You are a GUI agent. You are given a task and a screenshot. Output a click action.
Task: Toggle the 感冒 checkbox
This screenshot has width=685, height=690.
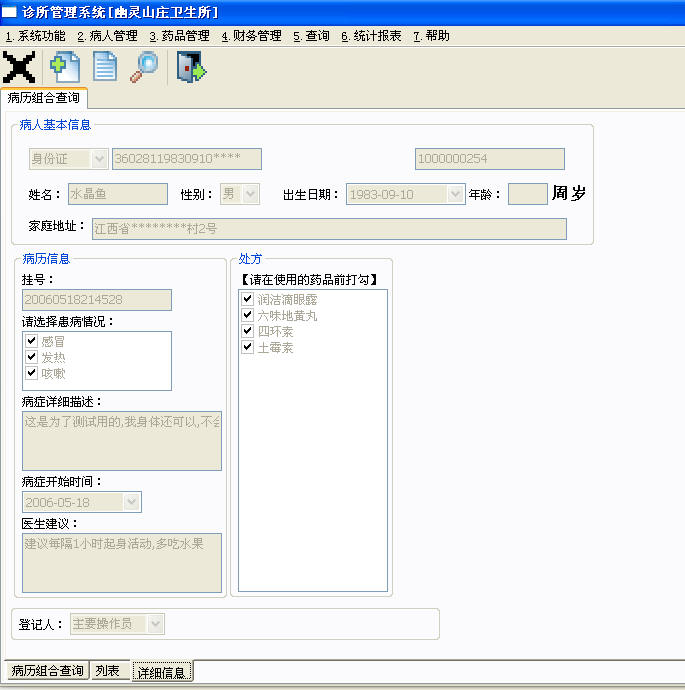(x=31, y=341)
